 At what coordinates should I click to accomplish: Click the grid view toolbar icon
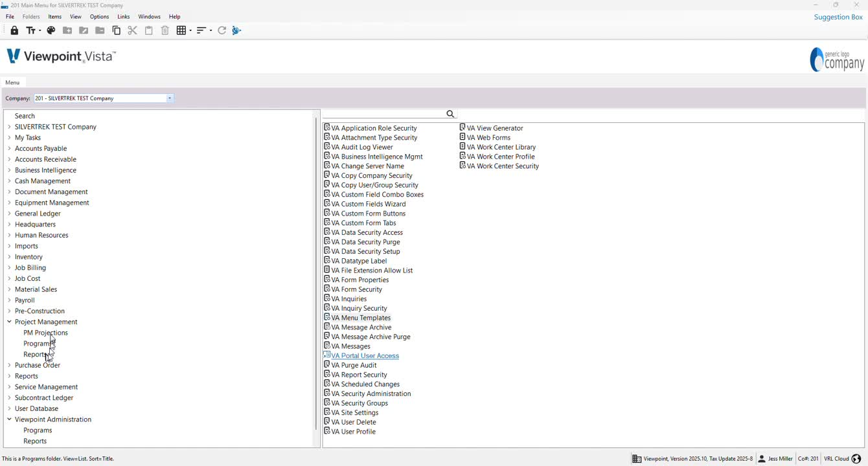(181, 30)
